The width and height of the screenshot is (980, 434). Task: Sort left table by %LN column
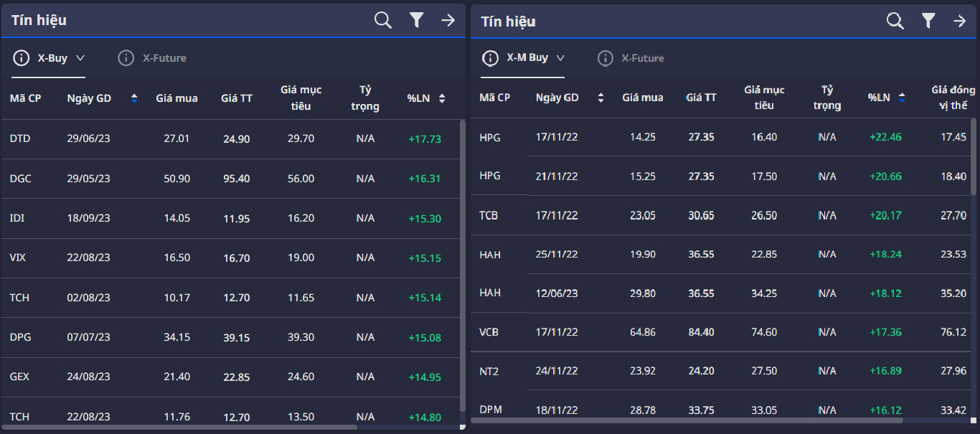442,98
